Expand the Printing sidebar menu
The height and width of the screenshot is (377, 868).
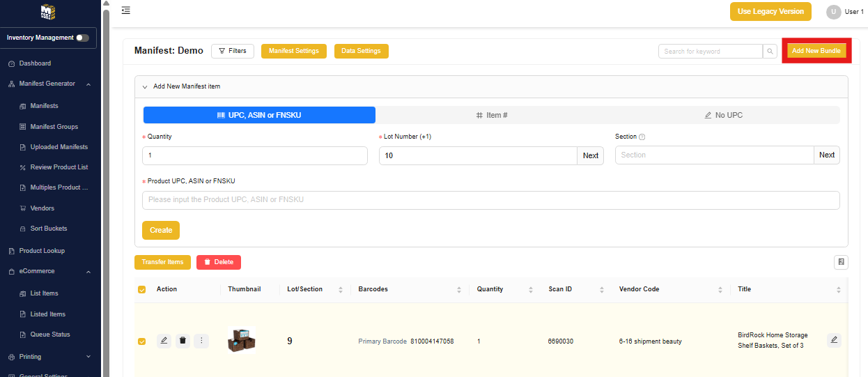pyautogui.click(x=88, y=357)
